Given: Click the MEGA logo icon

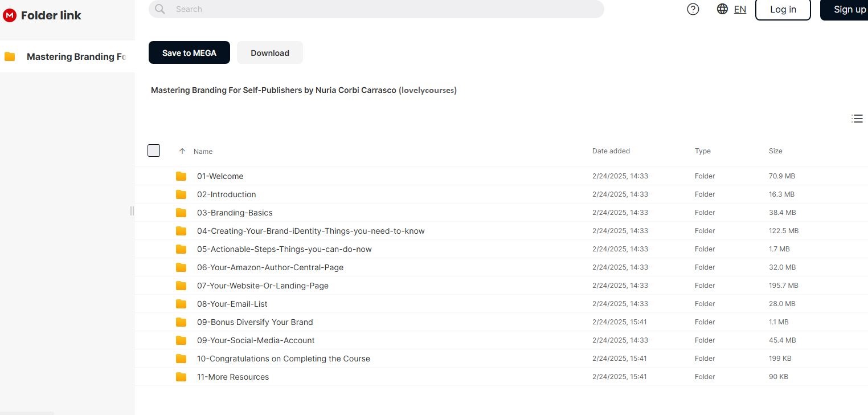Looking at the screenshot, I should point(9,16).
